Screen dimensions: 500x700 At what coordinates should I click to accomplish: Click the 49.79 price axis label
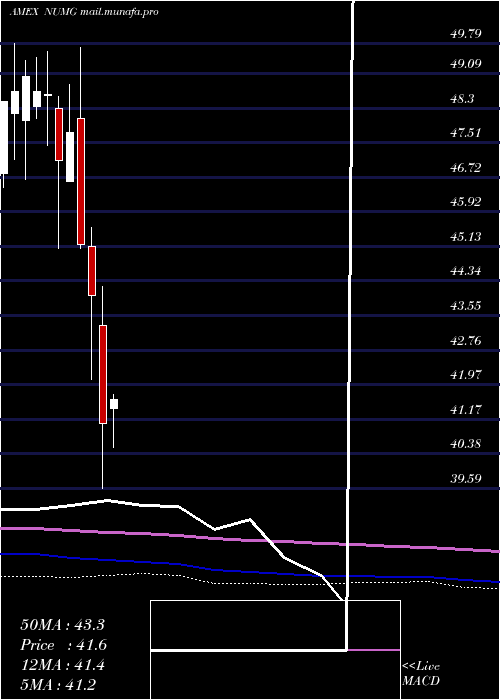pyautogui.click(x=466, y=33)
